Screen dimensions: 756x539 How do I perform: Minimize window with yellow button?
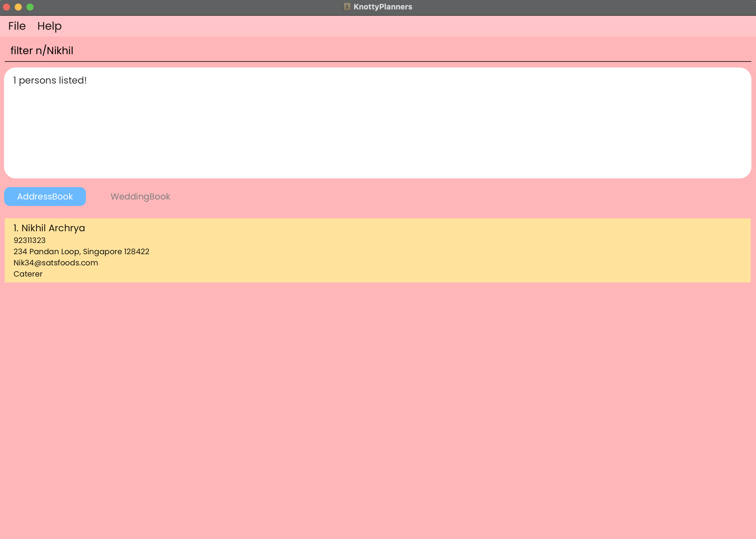click(x=18, y=7)
